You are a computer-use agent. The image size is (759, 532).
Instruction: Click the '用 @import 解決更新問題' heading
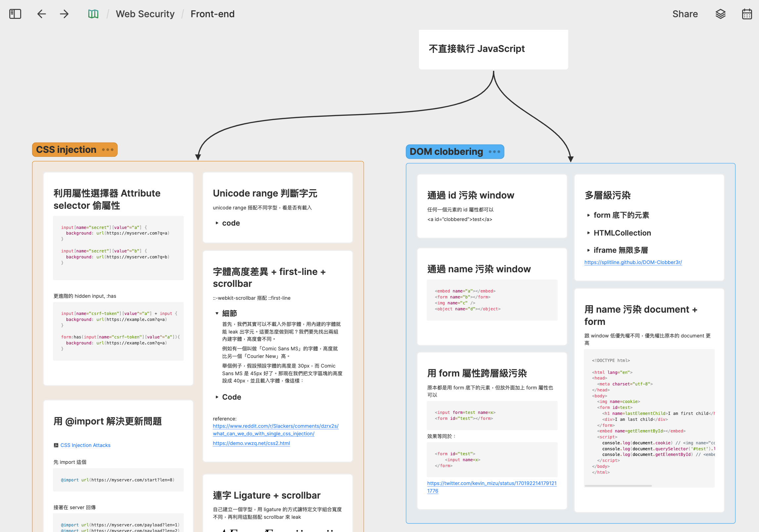(108, 421)
